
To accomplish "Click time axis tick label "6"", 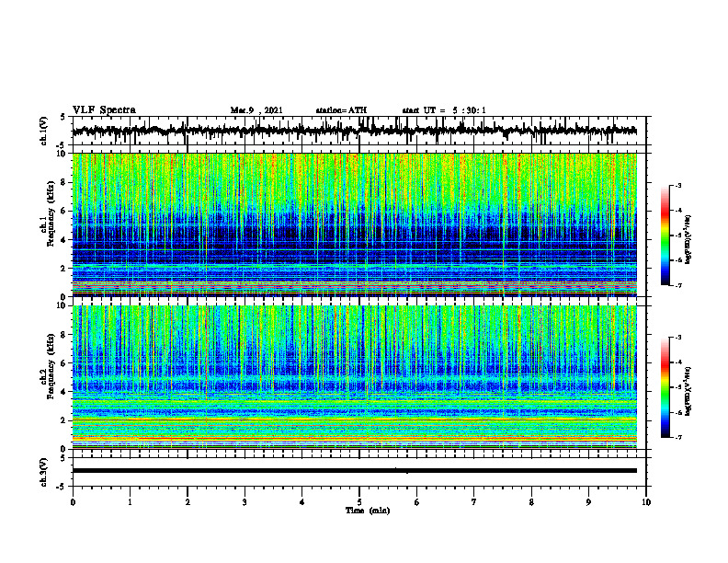I will (417, 502).
